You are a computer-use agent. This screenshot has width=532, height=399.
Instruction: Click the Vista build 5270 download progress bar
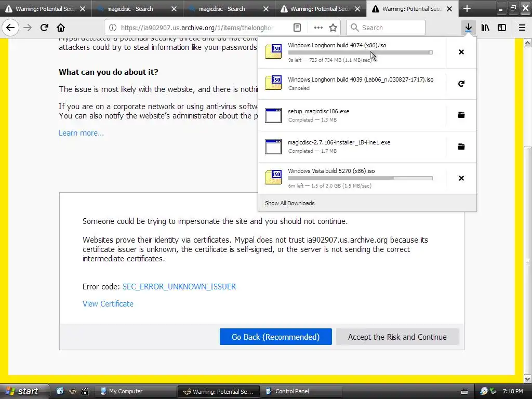(x=361, y=178)
